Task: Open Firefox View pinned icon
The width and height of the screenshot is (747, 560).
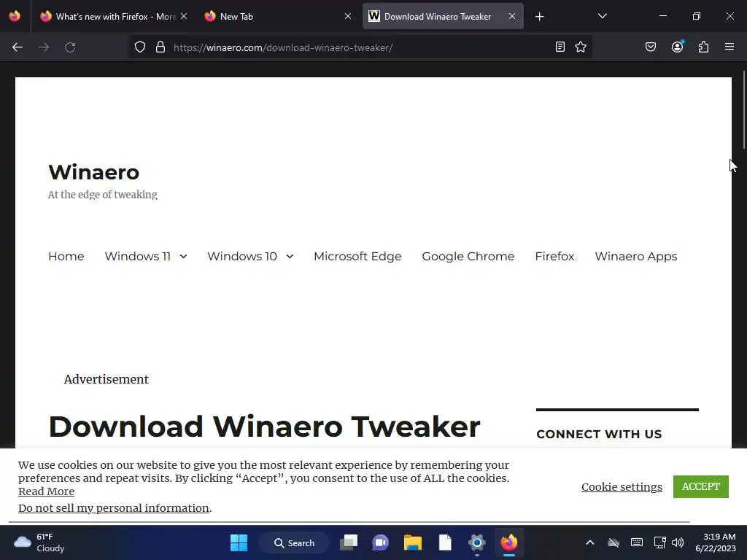Action: [x=15, y=16]
